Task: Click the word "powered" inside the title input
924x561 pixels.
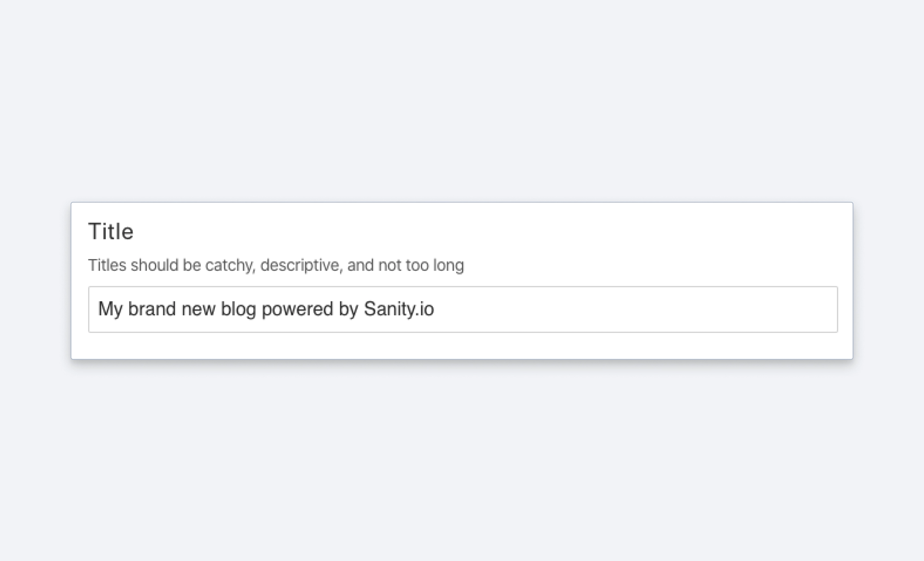Action: (x=297, y=309)
